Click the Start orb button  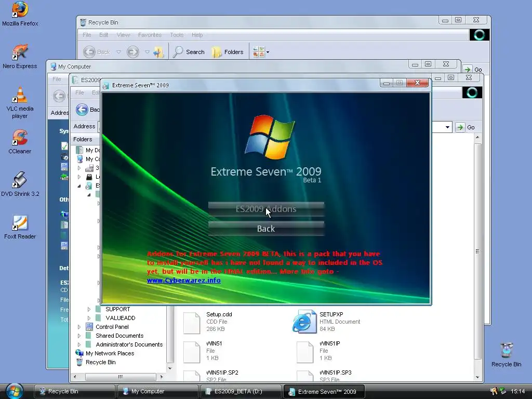14,391
